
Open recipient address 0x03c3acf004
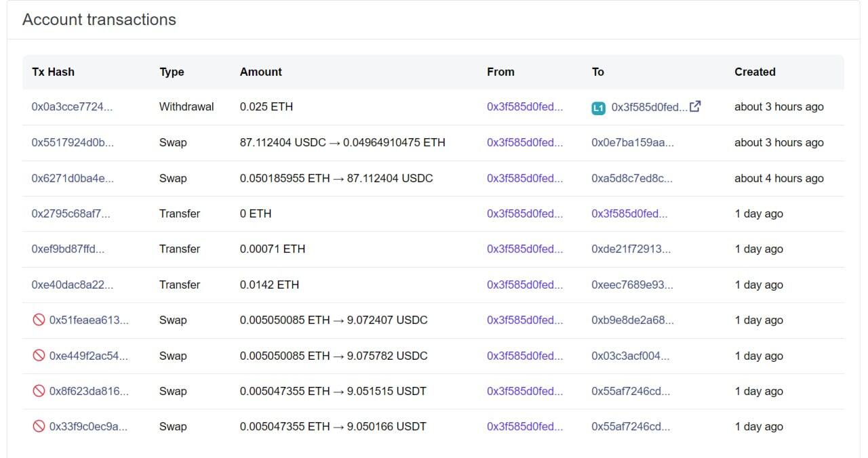(630, 356)
